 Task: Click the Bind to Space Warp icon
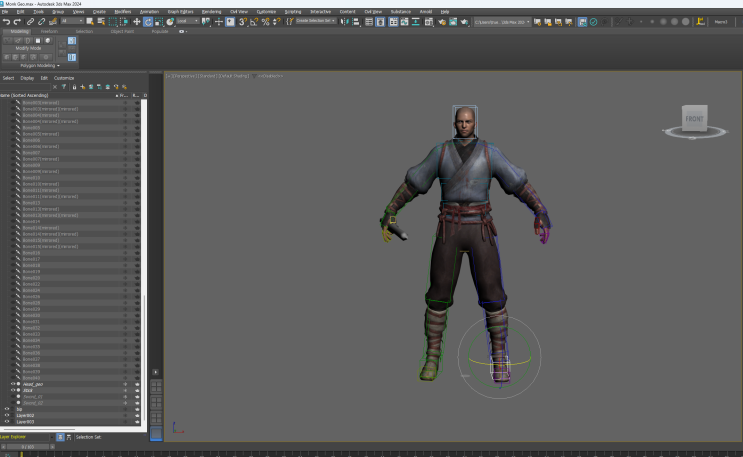[53, 22]
